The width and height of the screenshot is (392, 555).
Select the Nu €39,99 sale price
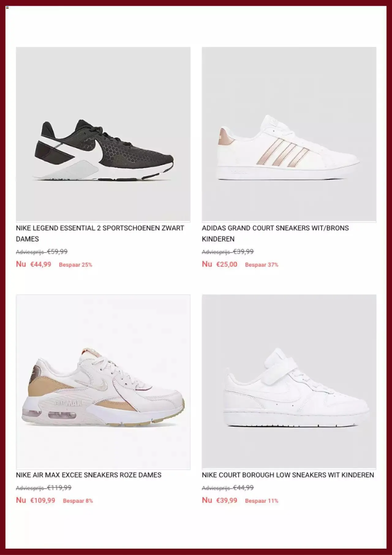219,500
